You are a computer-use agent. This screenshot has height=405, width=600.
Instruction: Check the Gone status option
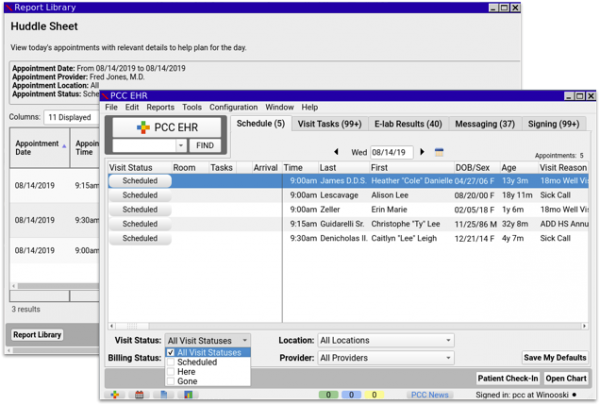point(171,381)
